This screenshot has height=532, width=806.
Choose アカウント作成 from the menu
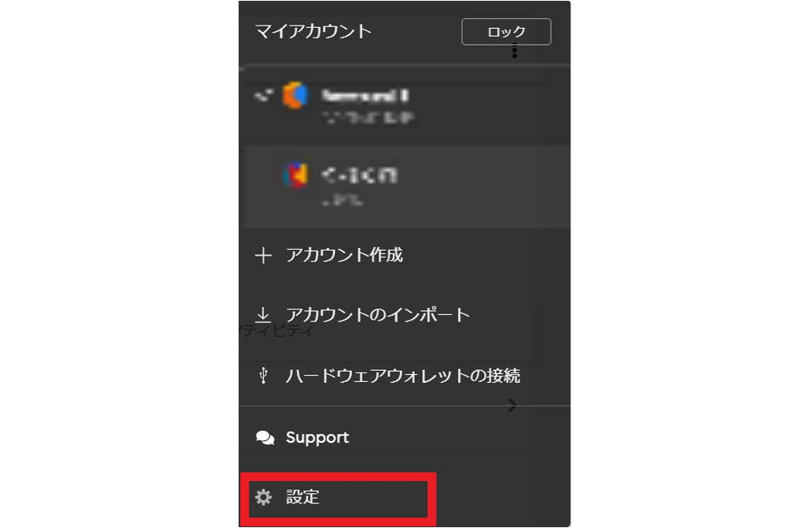(x=345, y=255)
